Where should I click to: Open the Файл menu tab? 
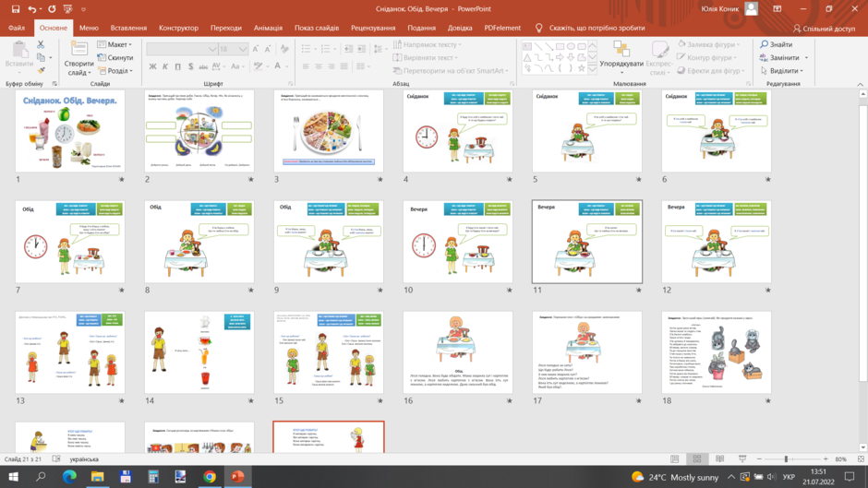(17, 28)
